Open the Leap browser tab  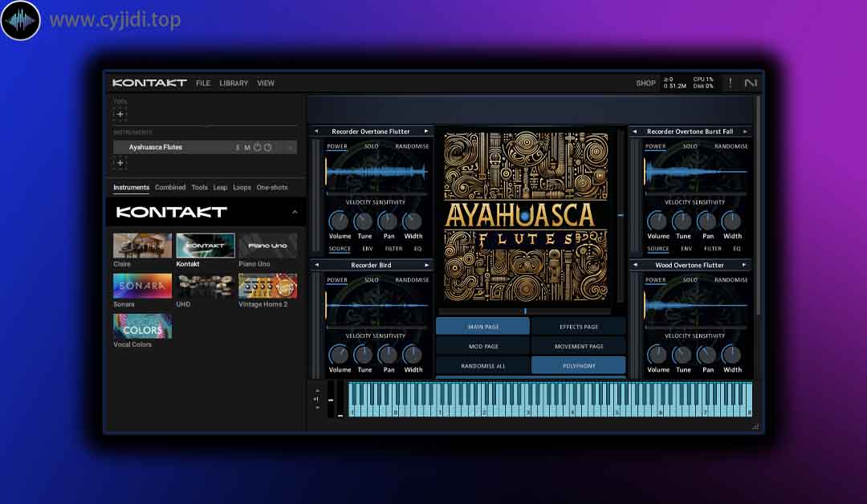220,187
